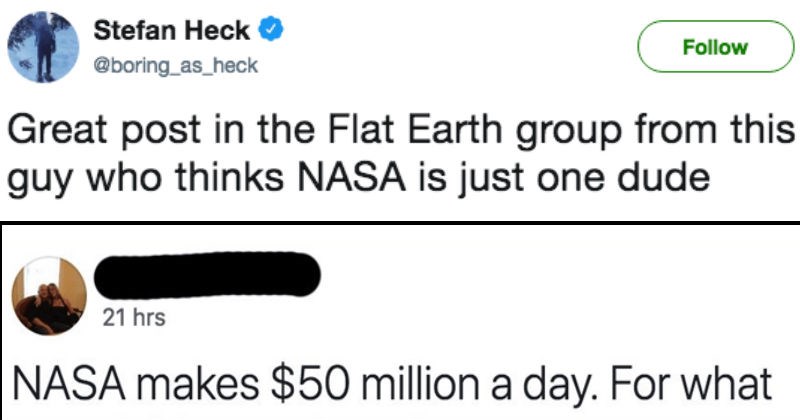
Task: Click the 'NASA makes $50 million' post text
Action: point(392,384)
